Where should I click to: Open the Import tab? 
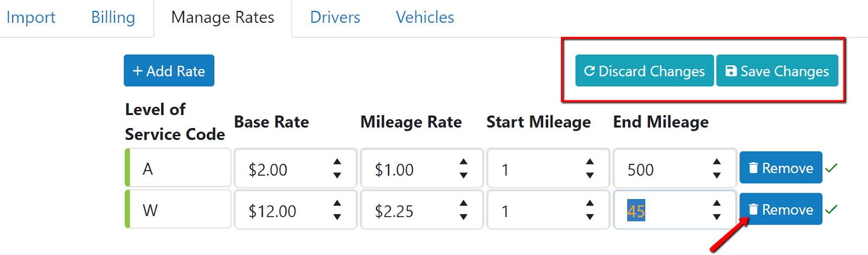click(x=30, y=17)
